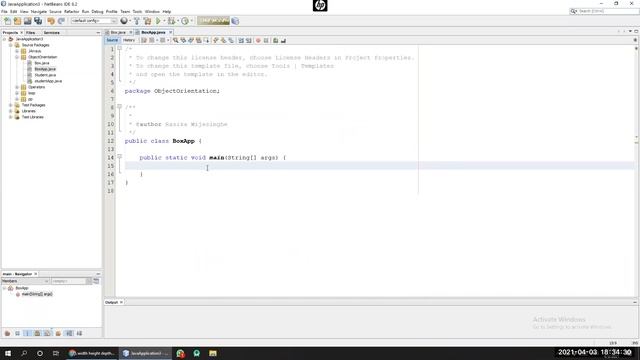Viewport: 640px width, 360px height.
Task: Click the Comment editor toolbar icon
Action: tap(276, 40)
